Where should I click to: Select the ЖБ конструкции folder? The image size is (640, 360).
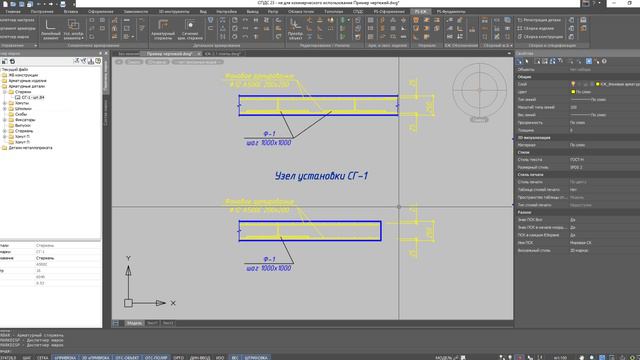coord(23,75)
